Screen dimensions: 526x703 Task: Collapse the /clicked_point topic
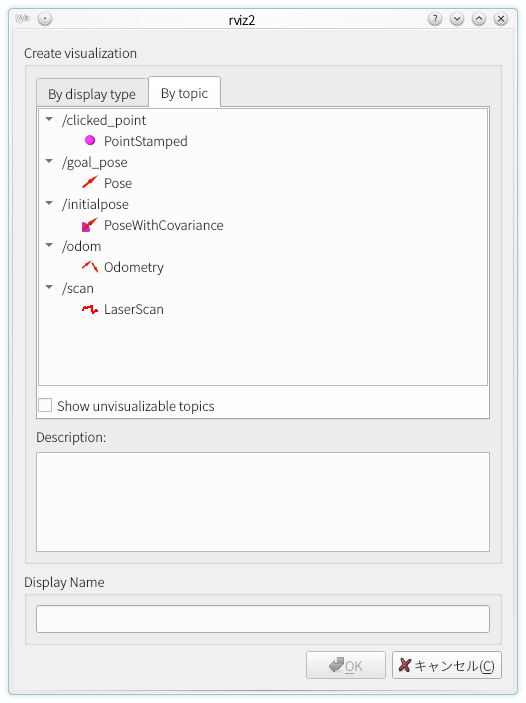(49, 119)
